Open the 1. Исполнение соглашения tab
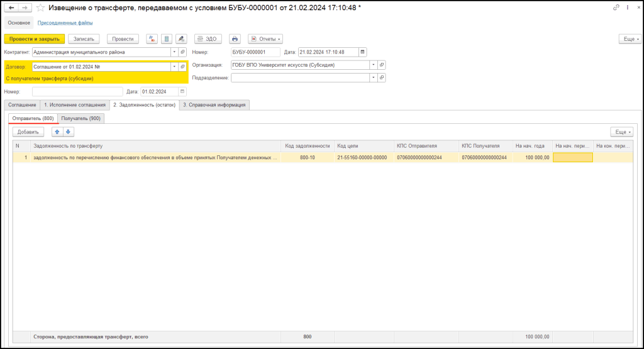The height and width of the screenshot is (349, 644). click(x=74, y=105)
